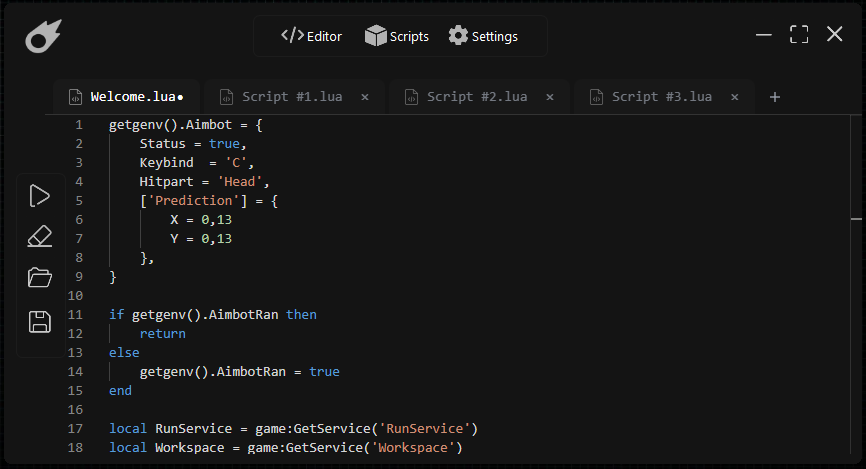Click the file icon on Script #2.lua tab
Image resolution: width=866 pixels, height=469 pixels.
(x=410, y=97)
